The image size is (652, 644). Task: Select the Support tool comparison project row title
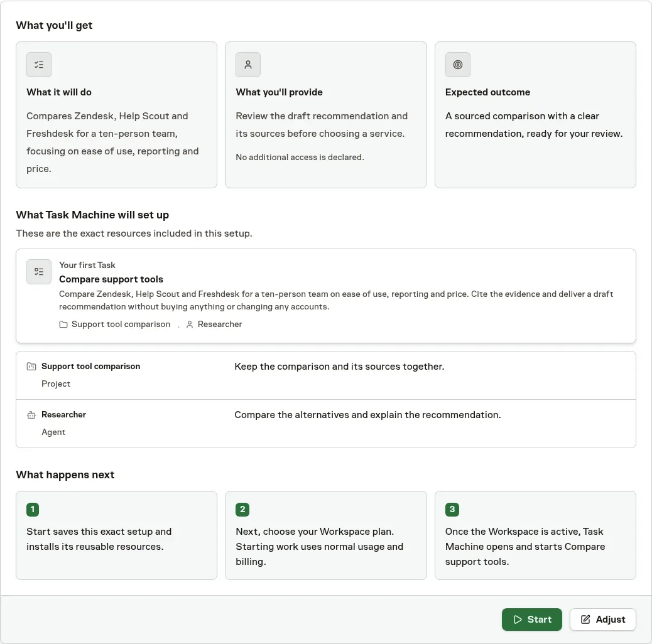point(90,367)
